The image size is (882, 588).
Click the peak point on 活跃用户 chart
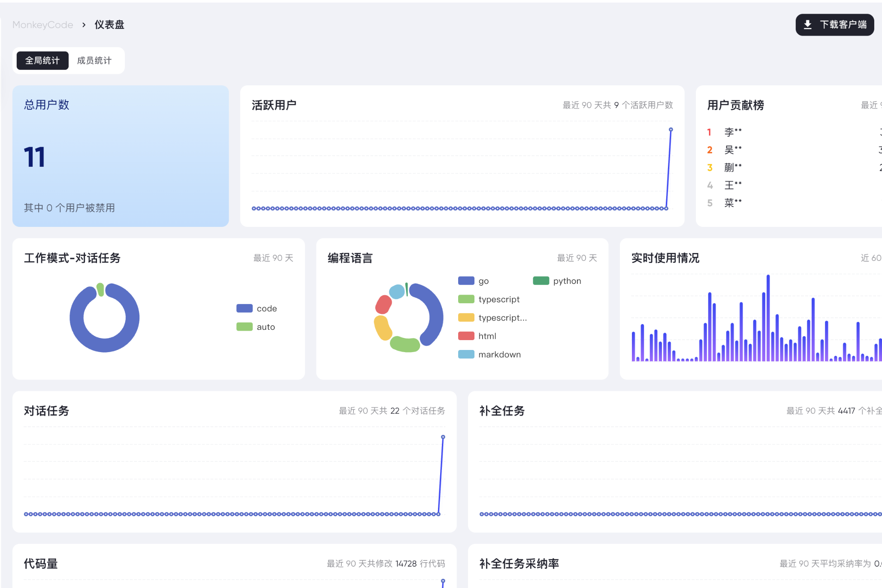(x=671, y=130)
